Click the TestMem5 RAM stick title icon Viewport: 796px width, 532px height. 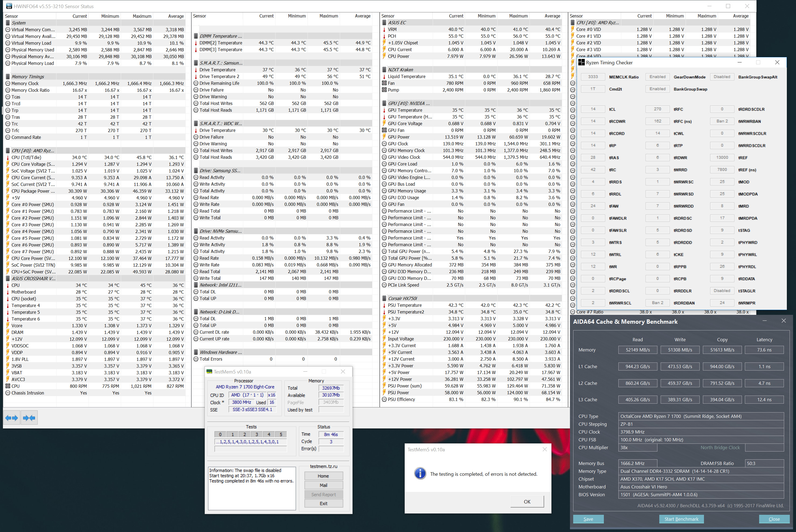[209, 372]
